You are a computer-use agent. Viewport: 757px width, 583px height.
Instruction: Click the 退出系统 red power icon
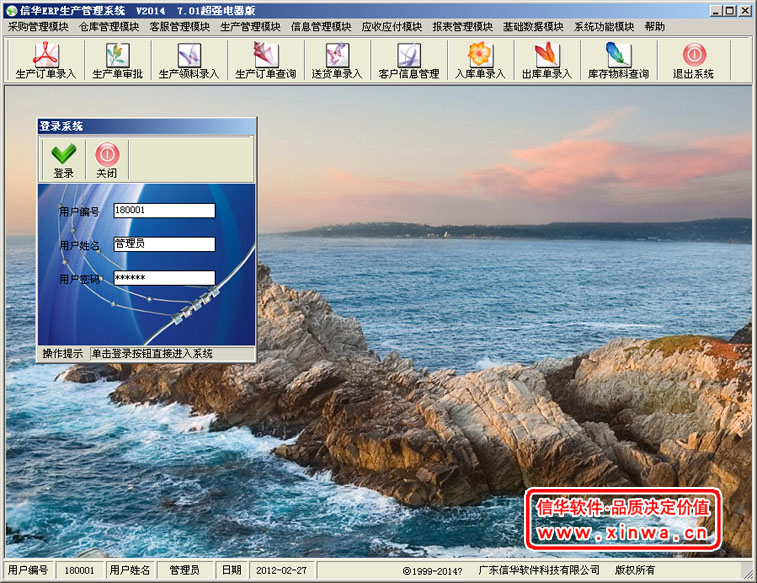tap(694, 60)
